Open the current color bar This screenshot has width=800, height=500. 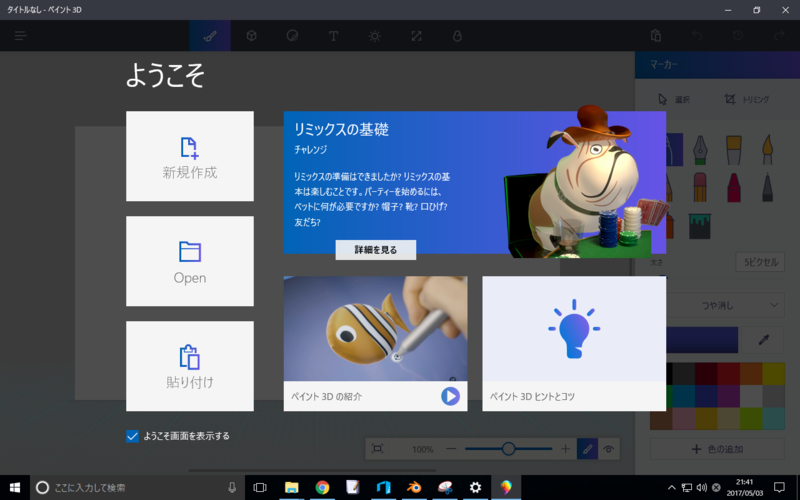(702, 340)
